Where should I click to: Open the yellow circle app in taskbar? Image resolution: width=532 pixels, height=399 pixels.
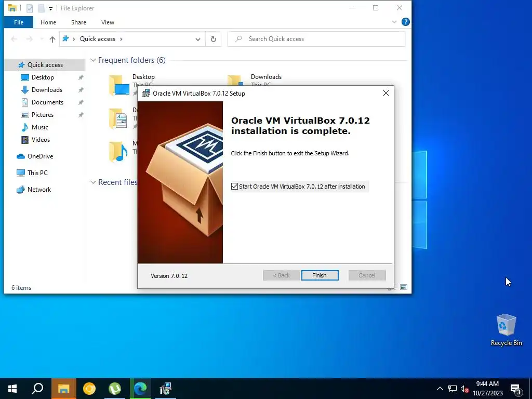coord(89,389)
